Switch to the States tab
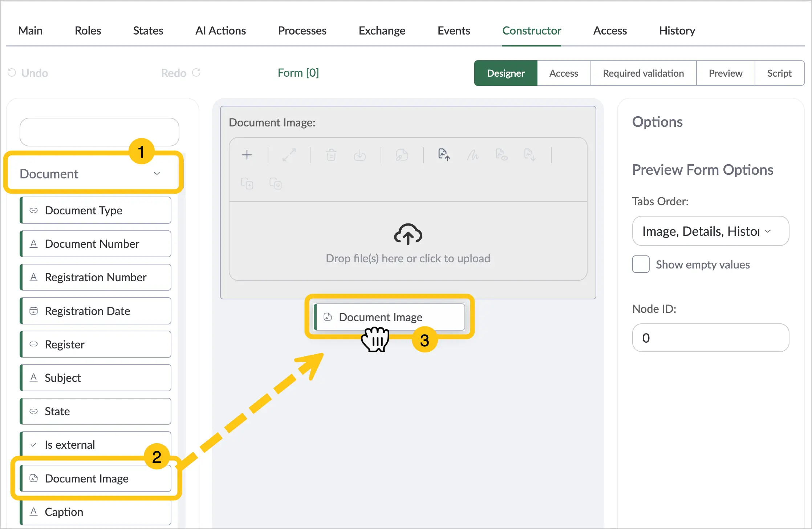812x529 pixels. [148, 31]
